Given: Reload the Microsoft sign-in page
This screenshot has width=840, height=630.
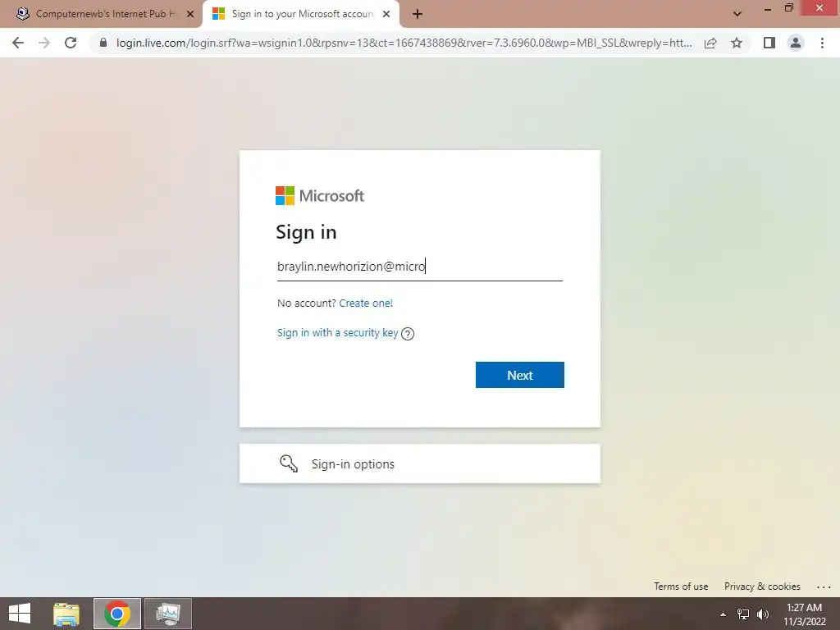Looking at the screenshot, I should 71,43.
